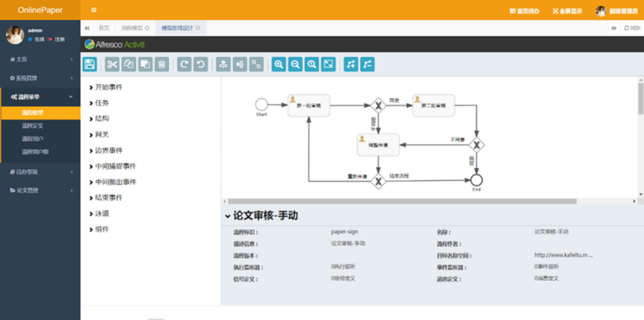Expand the 开始事件 palette group
Screen dimensions: 644x320
[x=106, y=88]
